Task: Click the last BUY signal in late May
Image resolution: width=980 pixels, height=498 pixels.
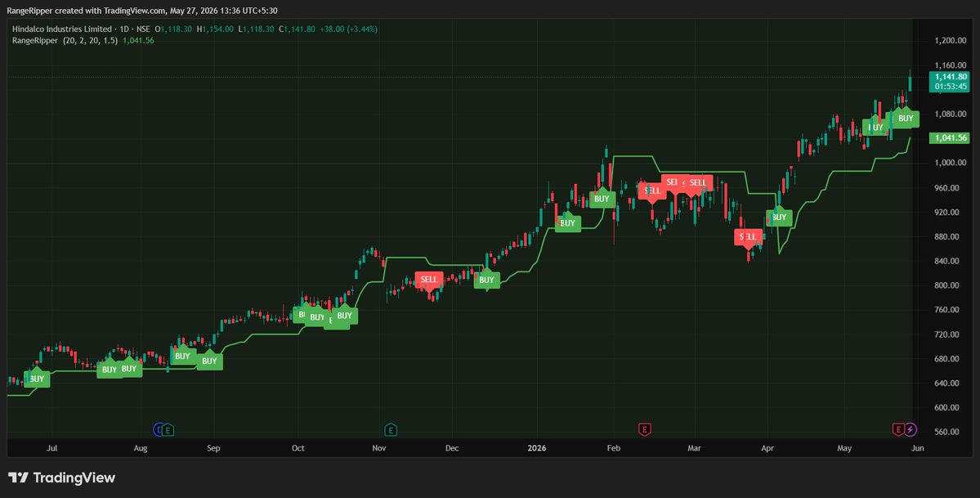Action: tap(906, 119)
